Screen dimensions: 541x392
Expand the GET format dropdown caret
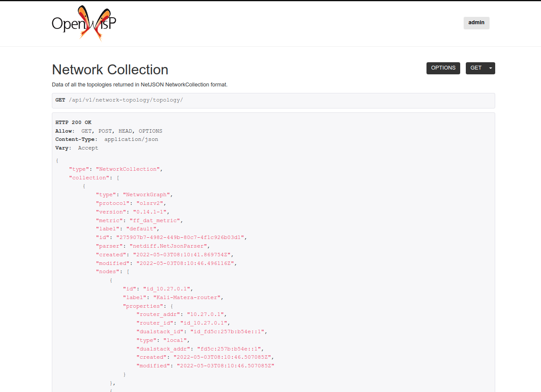tap(490, 68)
